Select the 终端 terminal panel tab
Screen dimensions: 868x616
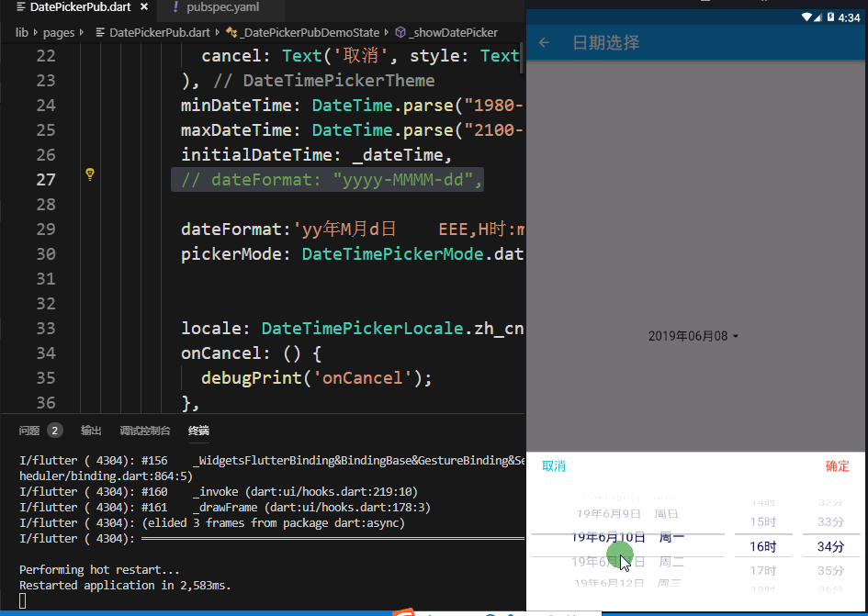point(198,431)
